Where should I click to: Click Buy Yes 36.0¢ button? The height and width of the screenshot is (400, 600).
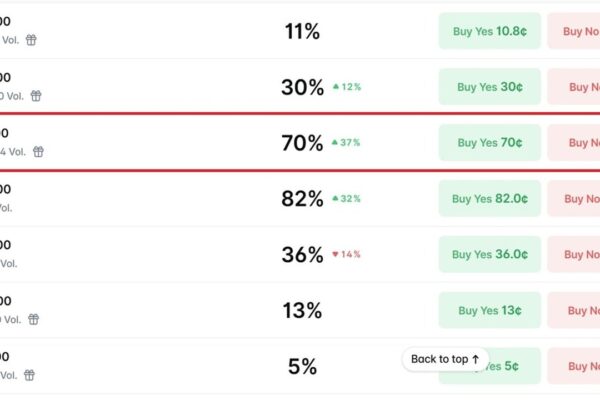490,255
